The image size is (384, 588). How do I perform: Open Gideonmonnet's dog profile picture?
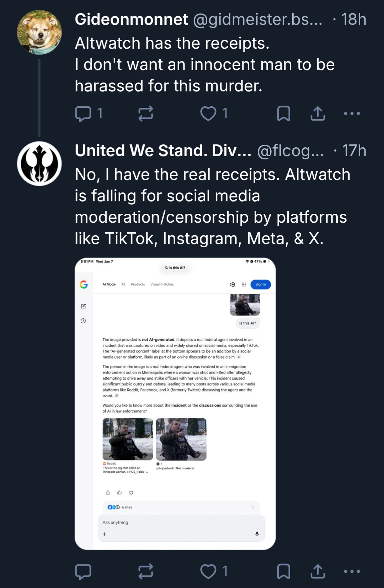click(x=39, y=32)
